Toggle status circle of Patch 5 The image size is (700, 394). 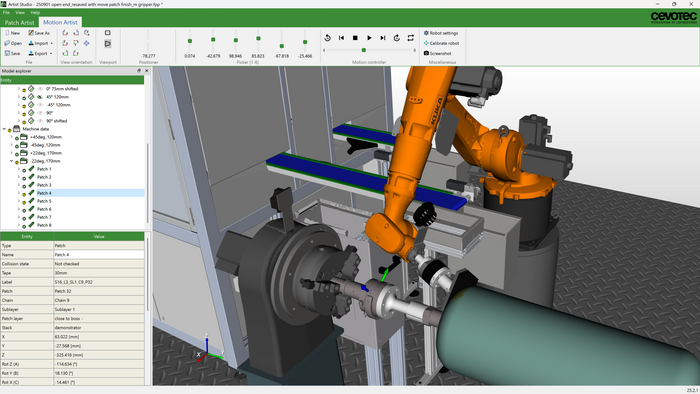click(x=24, y=202)
